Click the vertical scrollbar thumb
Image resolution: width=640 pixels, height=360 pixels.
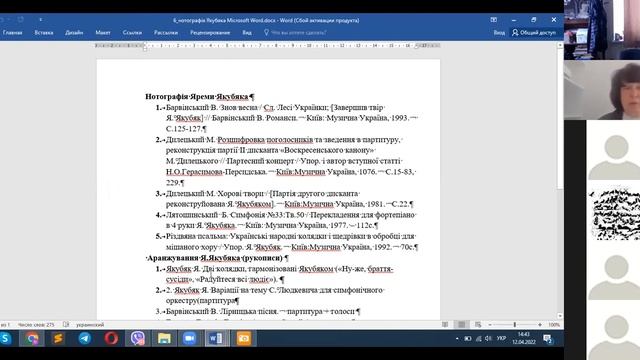point(560,118)
